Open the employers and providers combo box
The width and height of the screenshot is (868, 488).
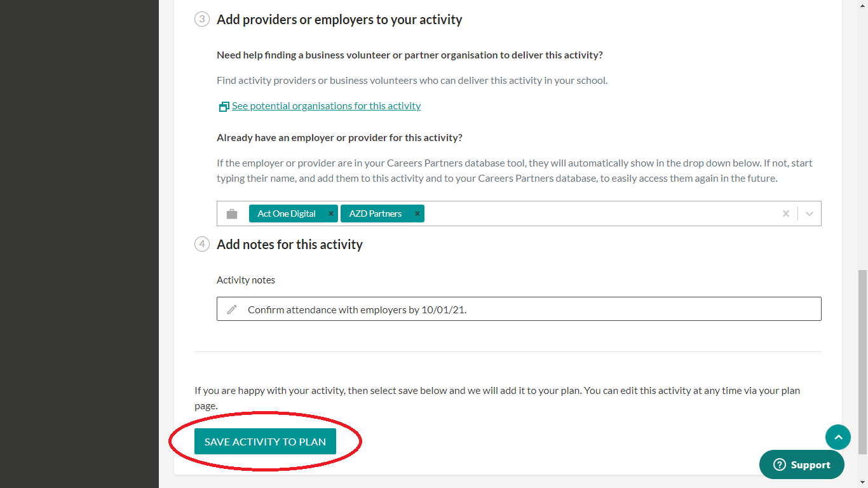597,213
